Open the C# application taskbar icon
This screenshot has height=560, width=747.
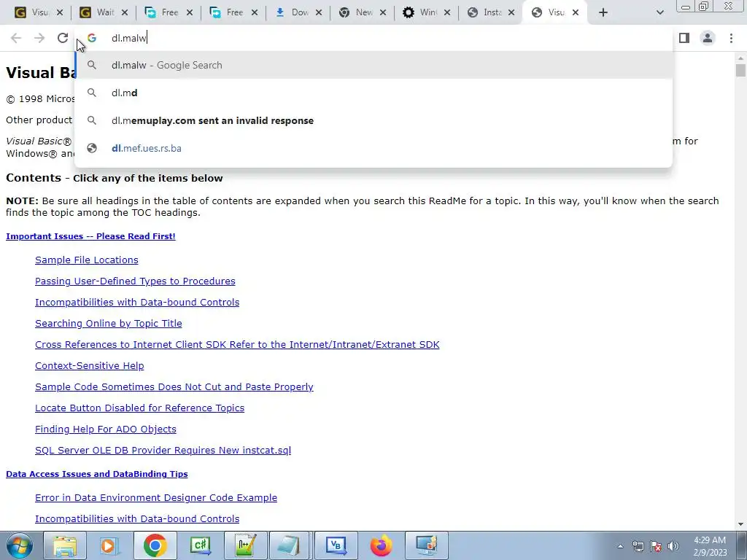[x=200, y=545]
